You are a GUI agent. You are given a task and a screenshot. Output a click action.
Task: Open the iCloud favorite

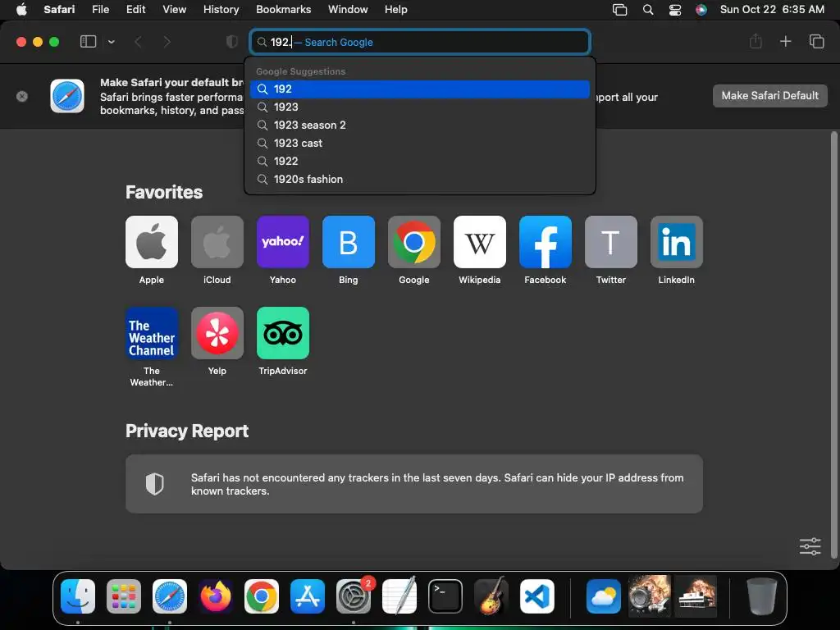point(217,242)
